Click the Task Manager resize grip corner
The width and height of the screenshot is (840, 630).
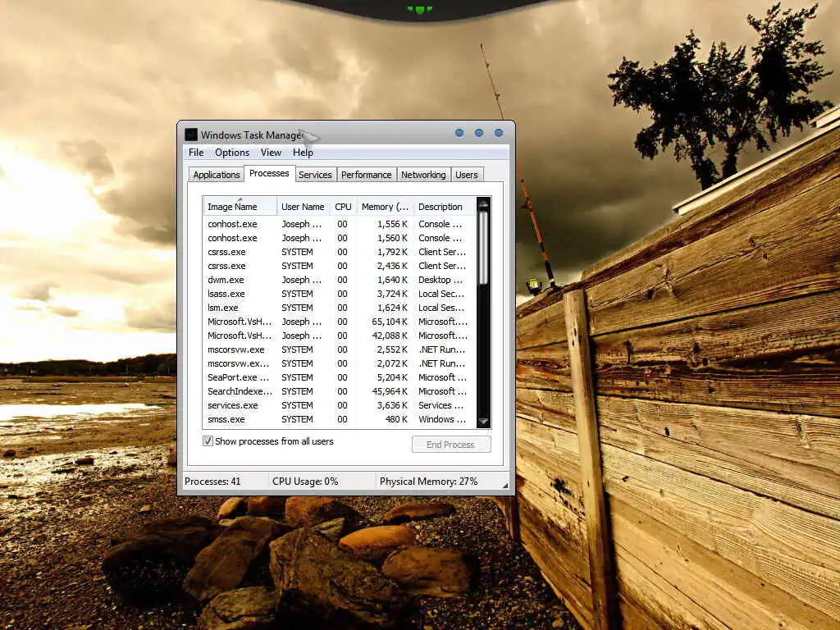504,485
